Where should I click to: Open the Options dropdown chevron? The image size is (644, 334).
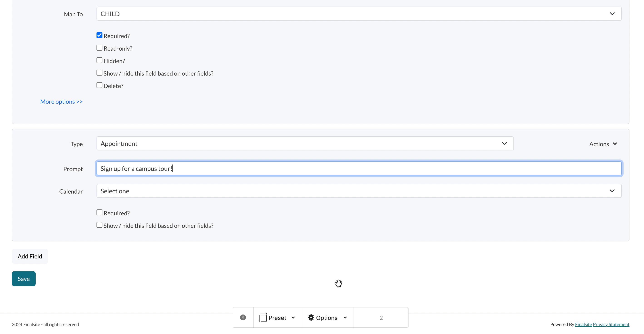pos(345,318)
